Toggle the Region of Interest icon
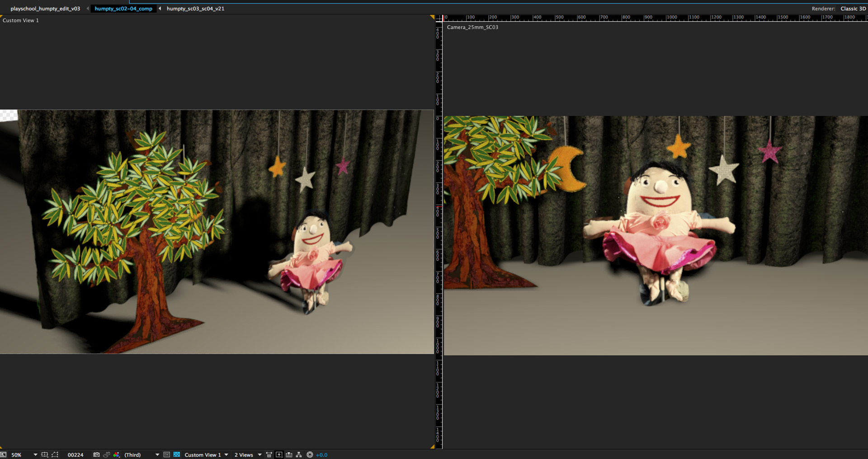This screenshot has height=459, width=868. pyautogui.click(x=166, y=454)
